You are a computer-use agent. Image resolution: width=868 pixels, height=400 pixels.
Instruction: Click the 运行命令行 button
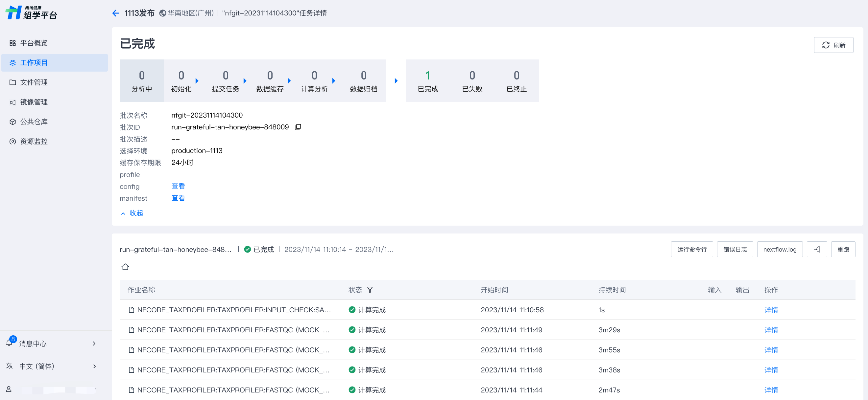(691, 249)
